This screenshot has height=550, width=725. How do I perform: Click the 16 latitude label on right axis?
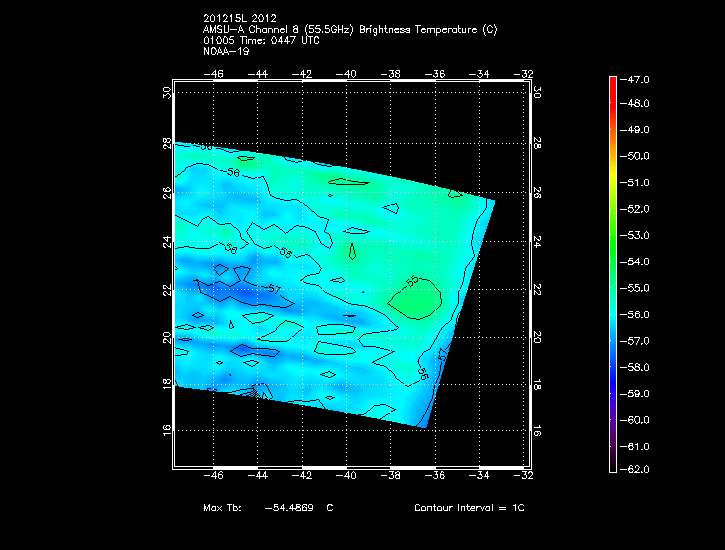click(x=537, y=429)
